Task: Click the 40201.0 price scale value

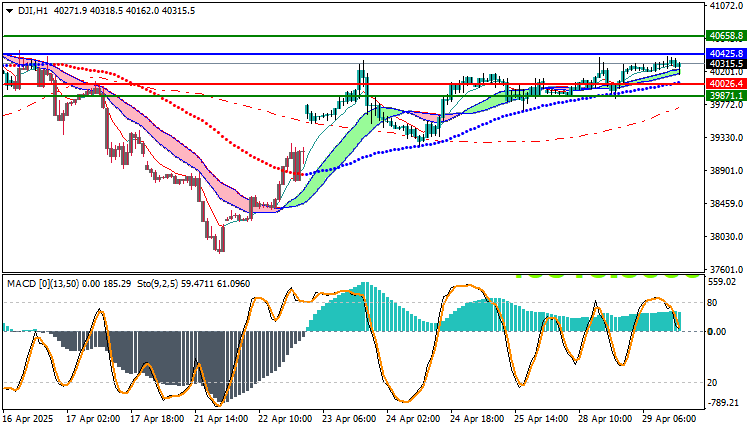Action: 727,72
